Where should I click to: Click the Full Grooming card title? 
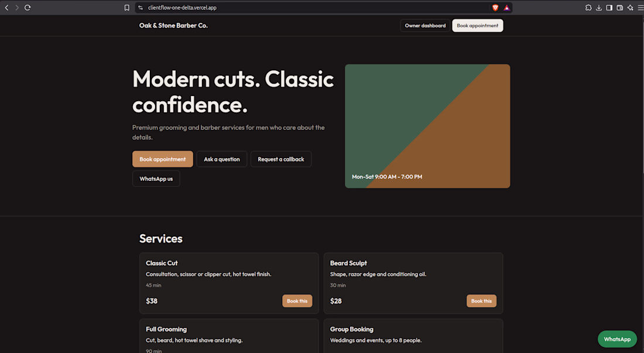click(x=166, y=329)
